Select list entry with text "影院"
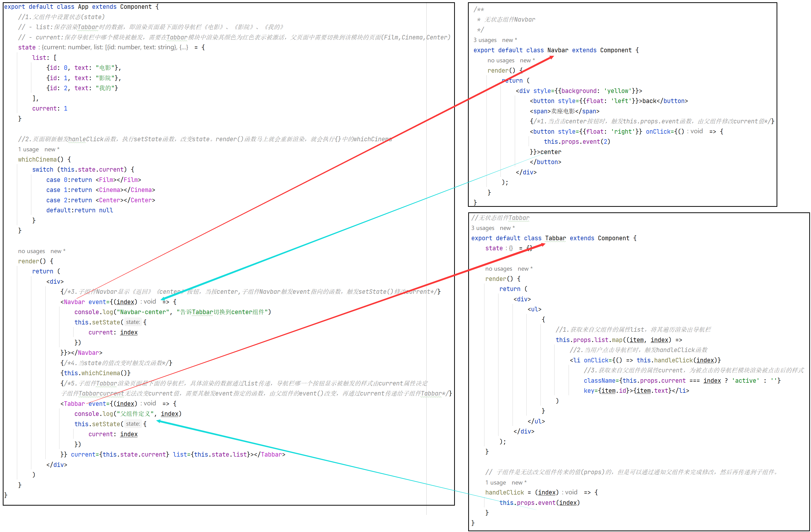The image size is (811, 532). (x=83, y=78)
